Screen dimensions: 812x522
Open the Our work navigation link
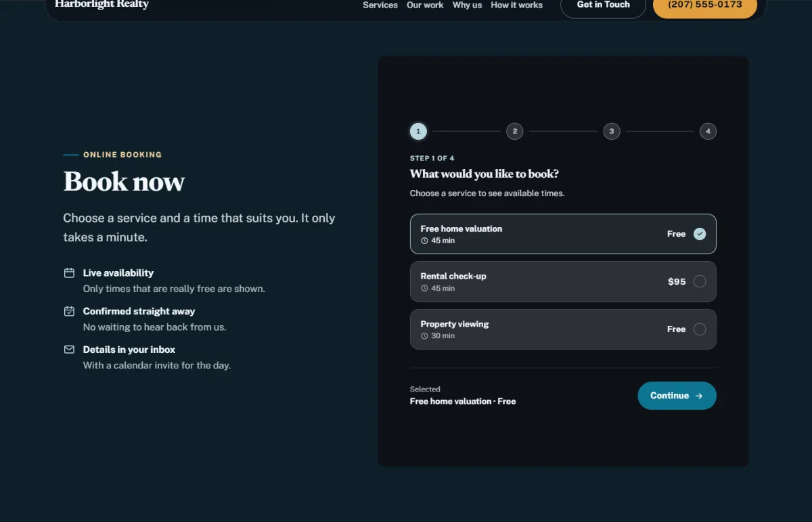(x=425, y=5)
